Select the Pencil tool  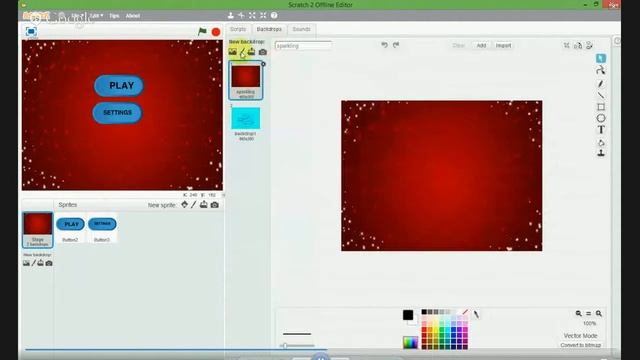[600, 84]
